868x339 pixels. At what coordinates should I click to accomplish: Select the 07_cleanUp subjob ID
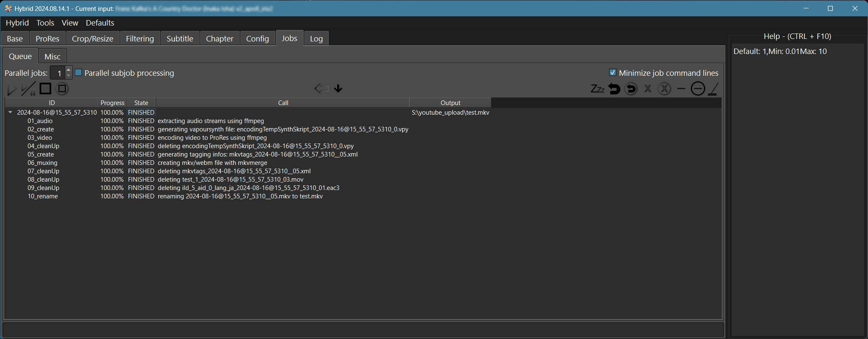44,171
